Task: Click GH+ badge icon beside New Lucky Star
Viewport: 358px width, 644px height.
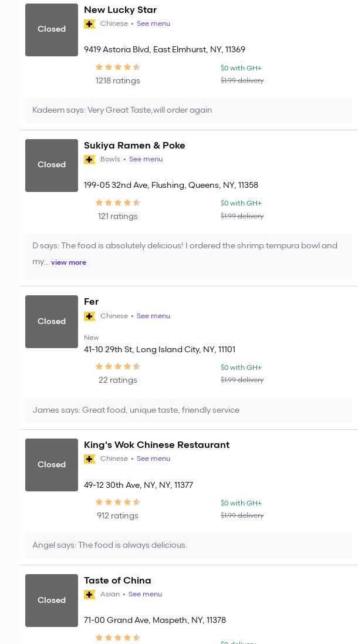Action: point(90,24)
